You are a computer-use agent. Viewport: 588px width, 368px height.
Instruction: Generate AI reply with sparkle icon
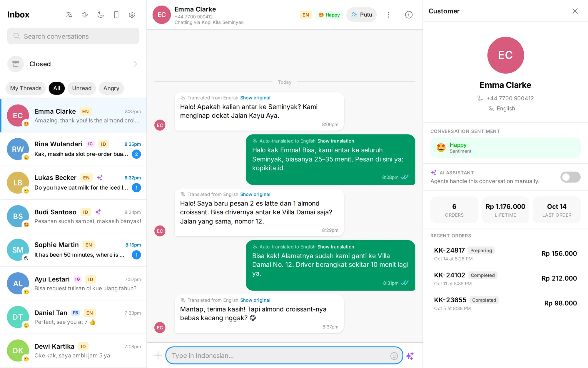(x=410, y=356)
